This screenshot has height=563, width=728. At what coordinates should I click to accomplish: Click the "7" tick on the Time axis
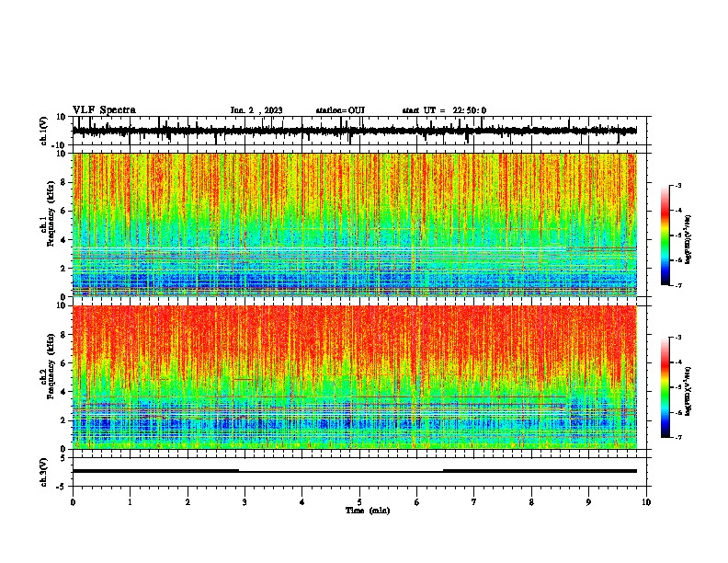pyautogui.click(x=474, y=502)
